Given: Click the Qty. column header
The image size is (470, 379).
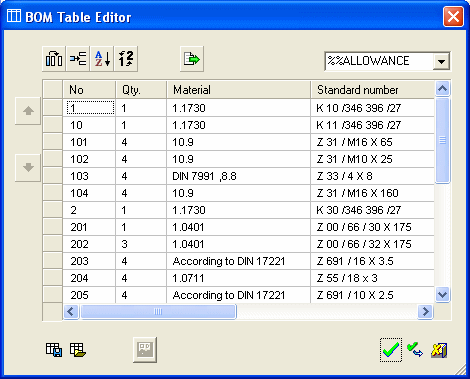Looking at the screenshot, I should [x=141, y=90].
